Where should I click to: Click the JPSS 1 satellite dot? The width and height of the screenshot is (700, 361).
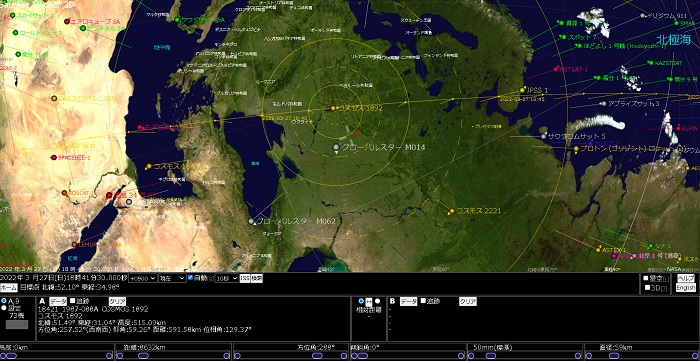(522, 90)
